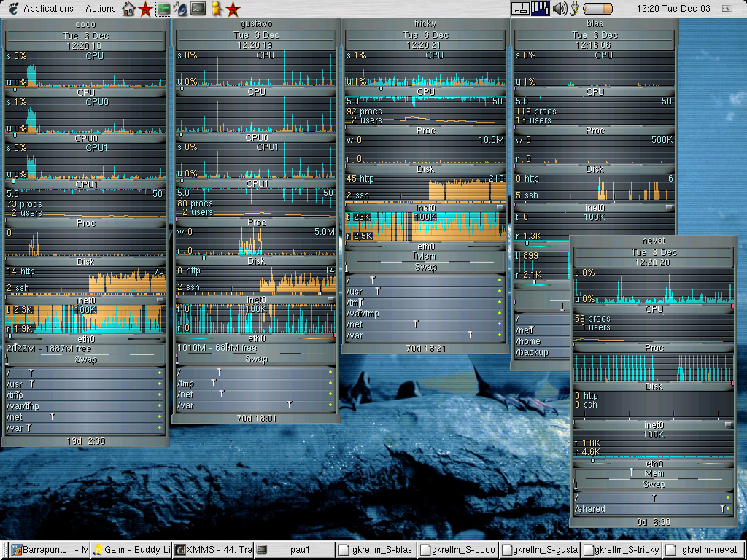Click the Mem meter in tricky monitor

425,256
